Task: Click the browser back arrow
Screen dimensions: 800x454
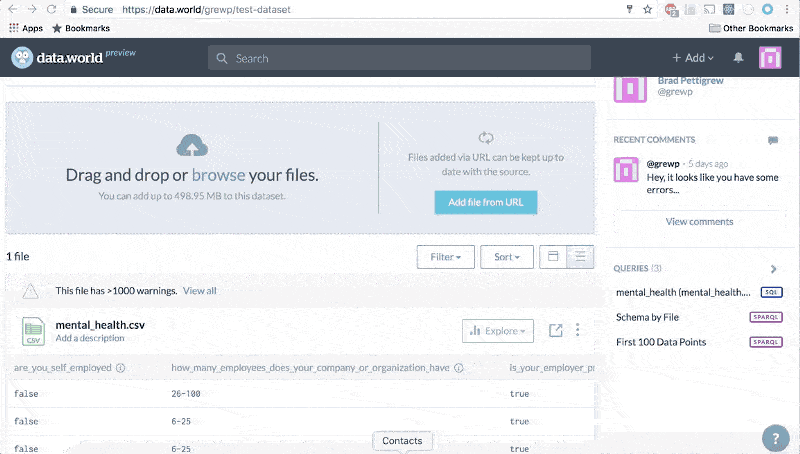Action: (13, 9)
